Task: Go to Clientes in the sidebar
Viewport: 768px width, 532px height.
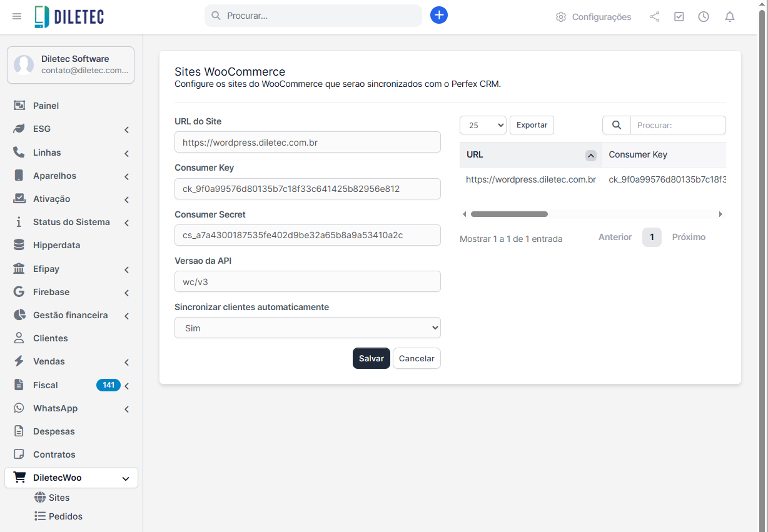Action: pos(50,338)
